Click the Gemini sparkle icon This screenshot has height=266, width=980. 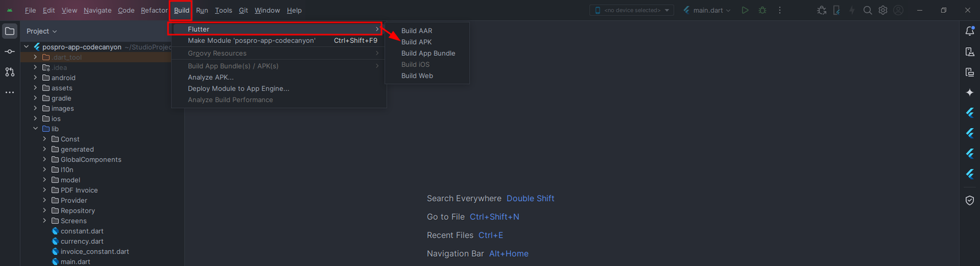(970, 93)
